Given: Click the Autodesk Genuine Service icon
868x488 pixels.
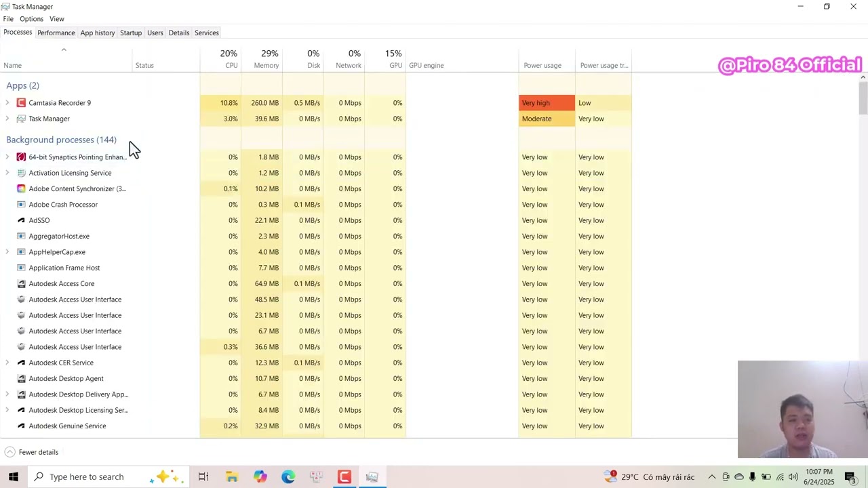Looking at the screenshot, I should 21,426.
